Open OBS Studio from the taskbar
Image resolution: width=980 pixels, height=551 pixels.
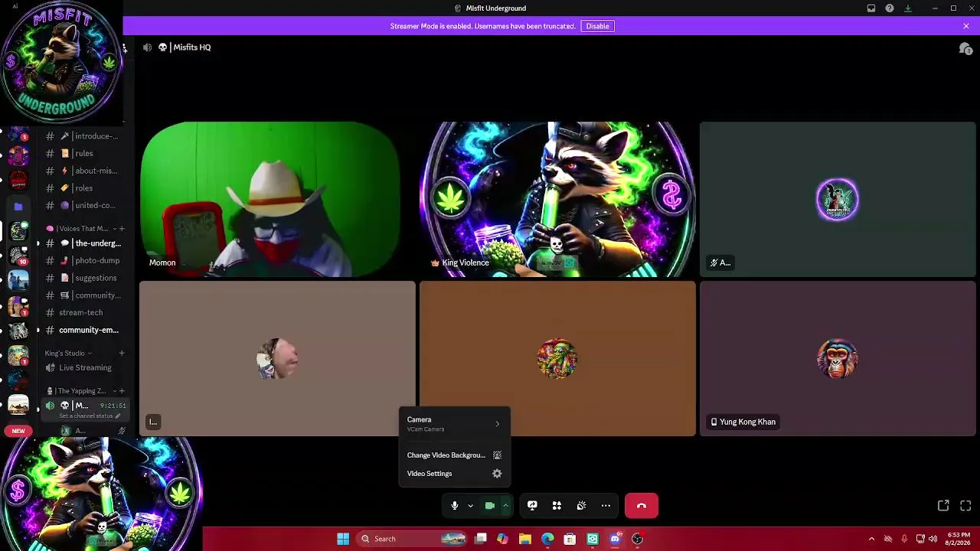click(637, 539)
